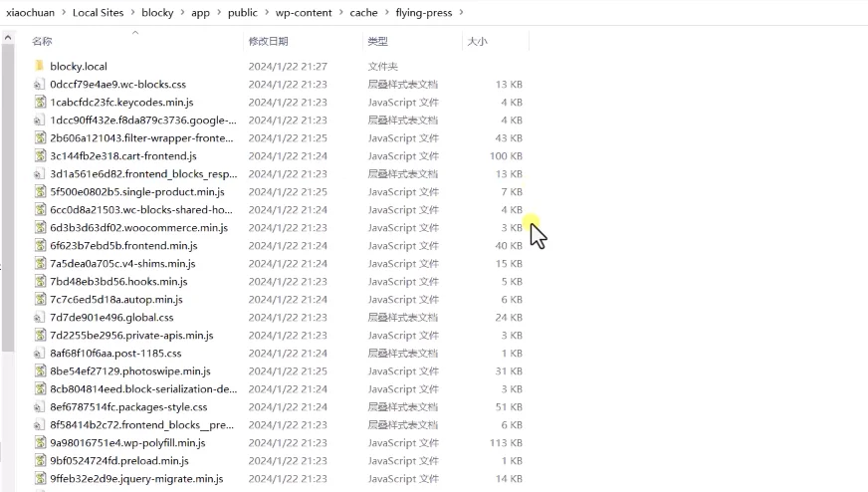Click the 7d7de901e496.global.css file icon

pos(39,318)
